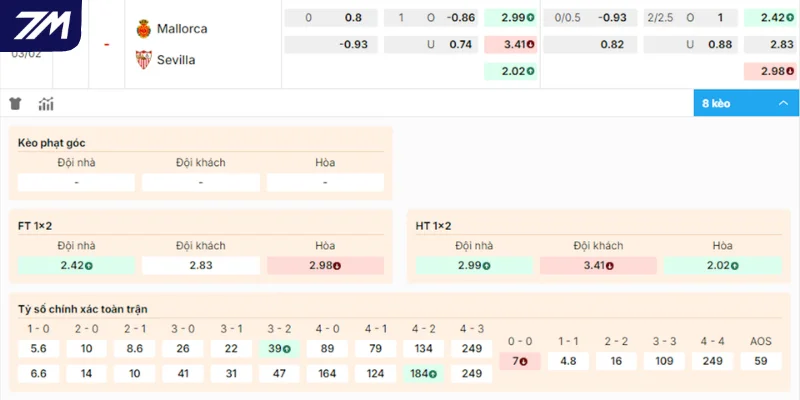Open the jersey lineup icon
The width and height of the screenshot is (800, 400).
click(16, 104)
